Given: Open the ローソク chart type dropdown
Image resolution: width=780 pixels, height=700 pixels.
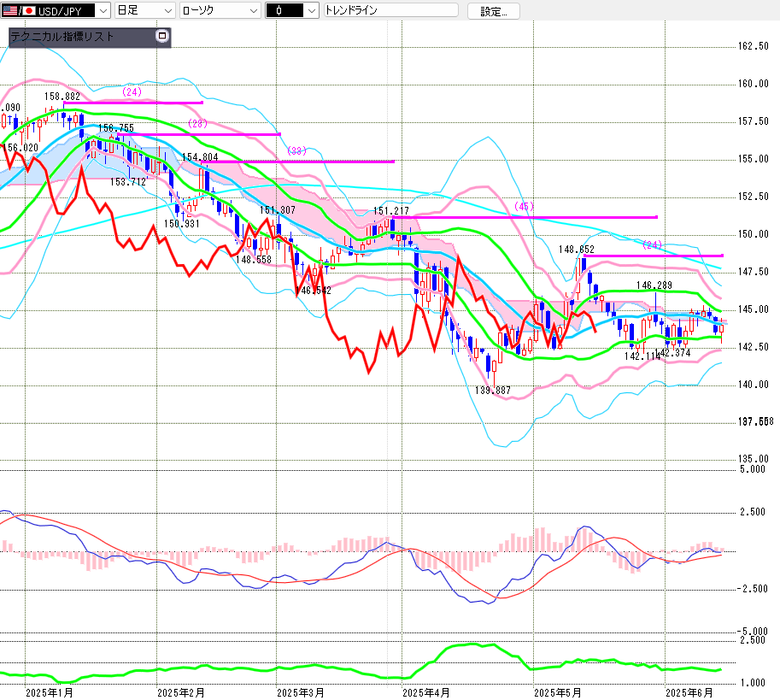Looking at the screenshot, I should [220, 10].
